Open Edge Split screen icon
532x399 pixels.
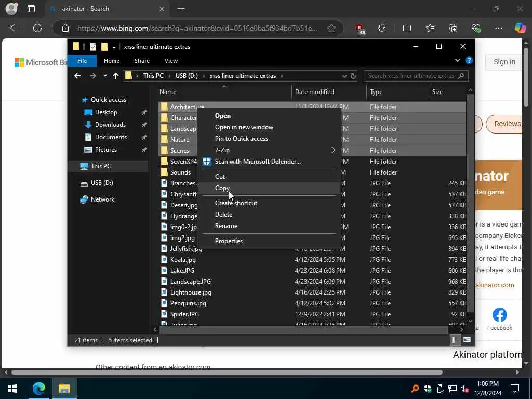407,28
